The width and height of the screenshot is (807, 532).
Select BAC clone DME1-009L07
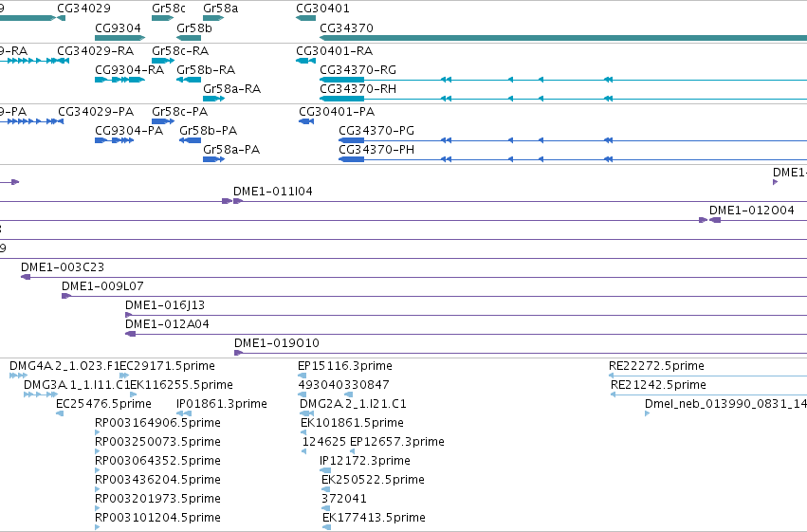coord(102,286)
